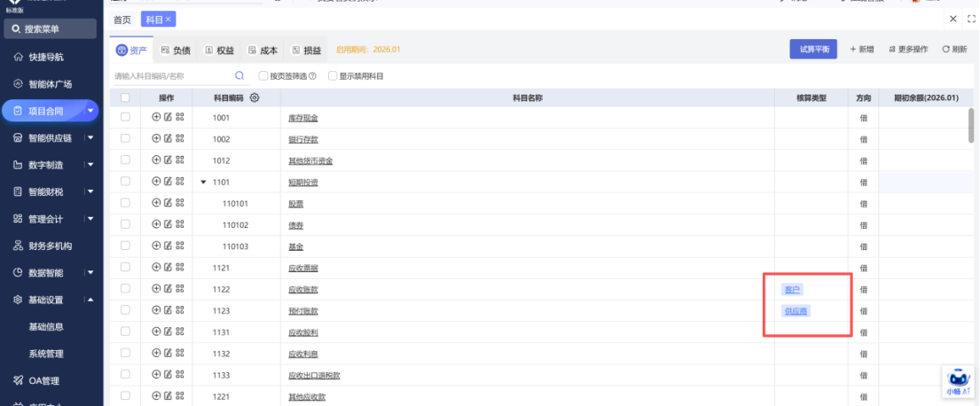Viewport: 980px width, 406px height.
Task: Open 基础信息 under 基础设置
Action: click(46, 327)
